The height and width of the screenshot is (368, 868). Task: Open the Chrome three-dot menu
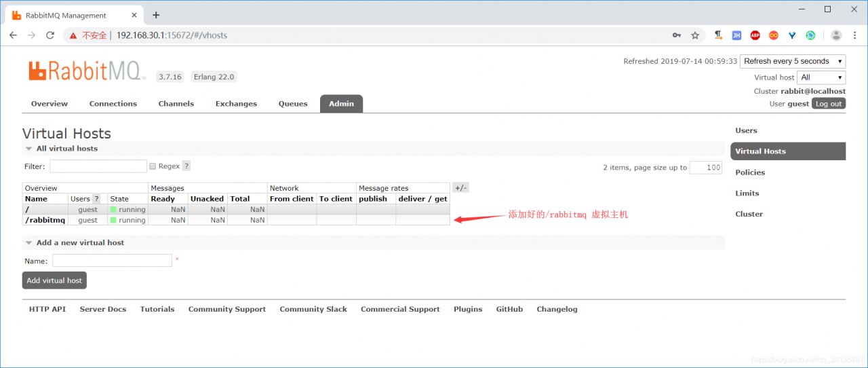pos(854,35)
